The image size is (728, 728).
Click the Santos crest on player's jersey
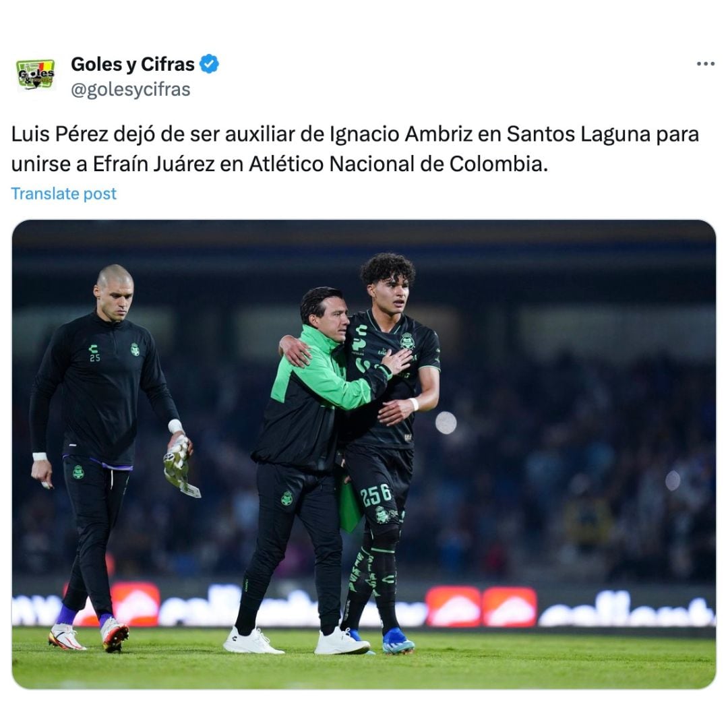click(408, 341)
